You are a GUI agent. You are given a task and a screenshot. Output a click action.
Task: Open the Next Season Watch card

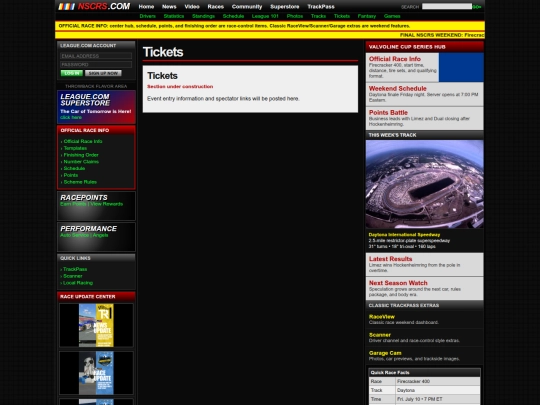point(425,288)
